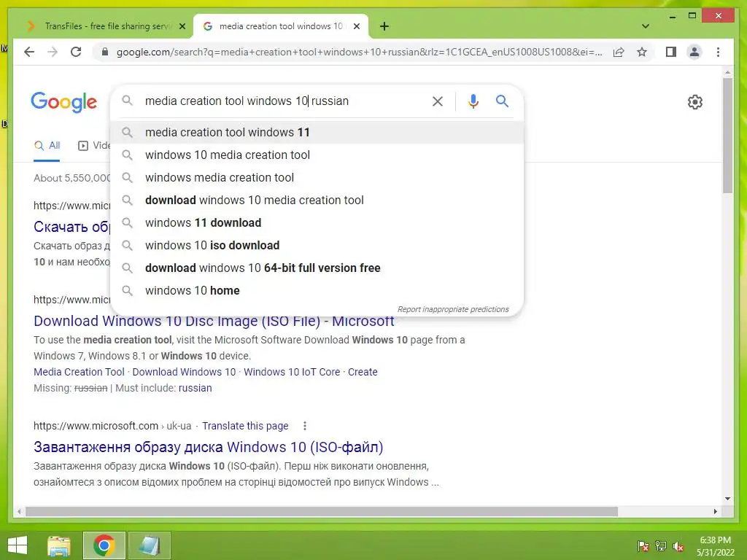Open a new tab

[384, 26]
